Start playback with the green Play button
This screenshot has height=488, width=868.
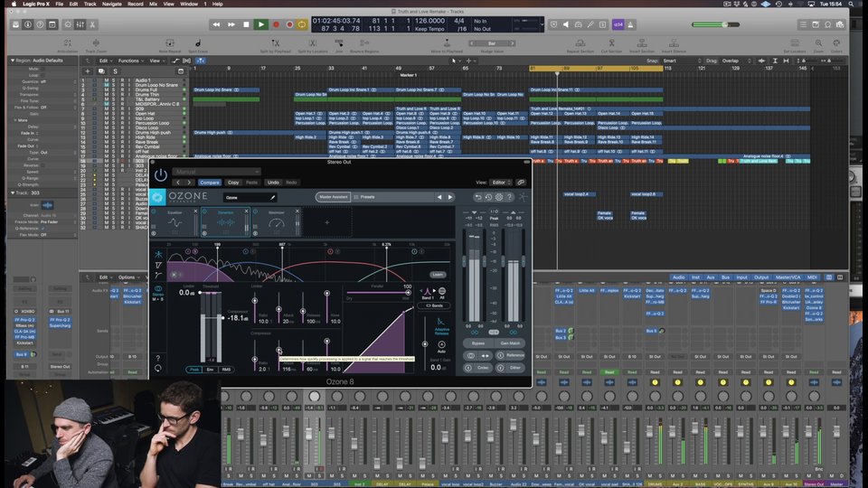[260, 24]
